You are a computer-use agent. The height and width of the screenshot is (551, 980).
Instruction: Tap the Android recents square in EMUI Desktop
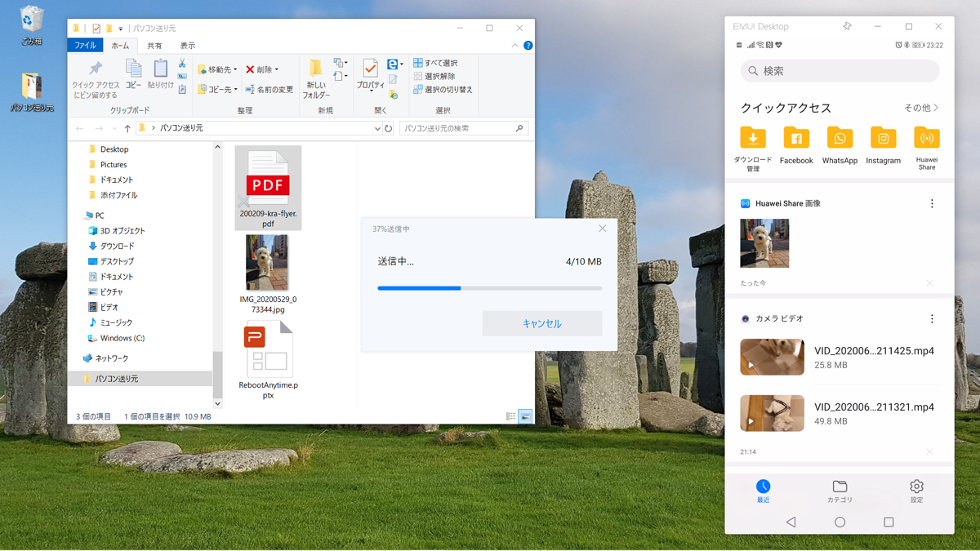click(x=889, y=522)
